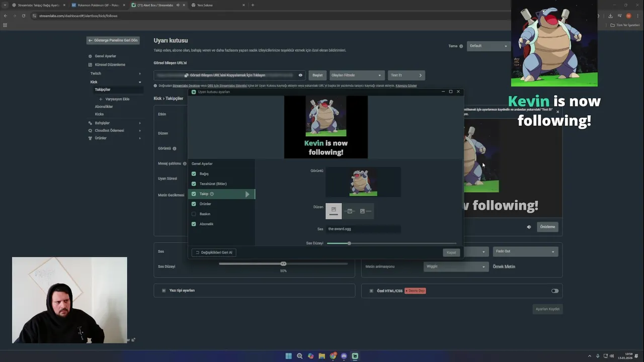Click info icon next to Görüntü label
Image resolution: width=644 pixels, height=362 pixels.
coord(175,149)
